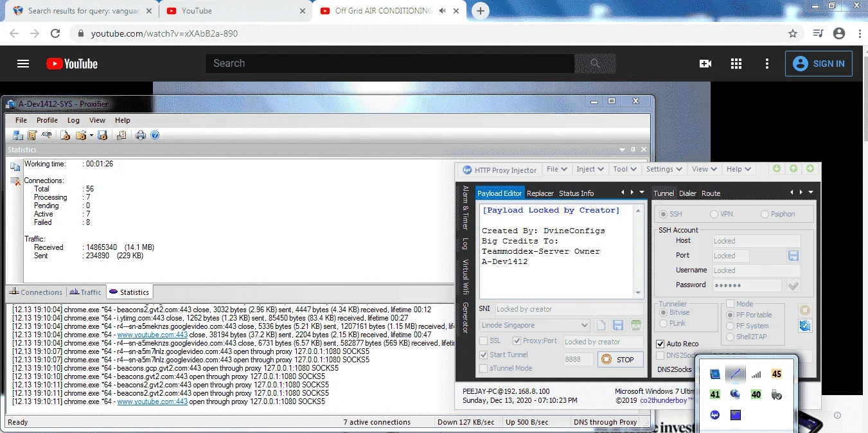The height and width of the screenshot is (433, 868).
Task: Open Proxifier help question mark icon
Action: [154, 135]
